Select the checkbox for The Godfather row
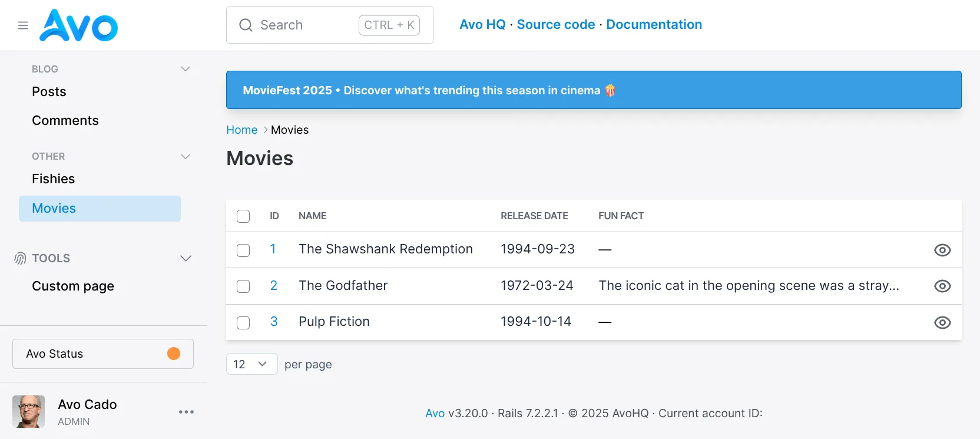Image resolution: width=980 pixels, height=439 pixels. coord(243,286)
